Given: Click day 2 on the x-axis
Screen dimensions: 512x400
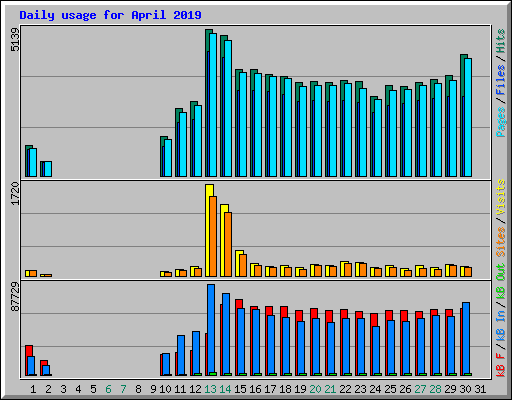Looking at the screenshot, I should [x=48, y=389].
